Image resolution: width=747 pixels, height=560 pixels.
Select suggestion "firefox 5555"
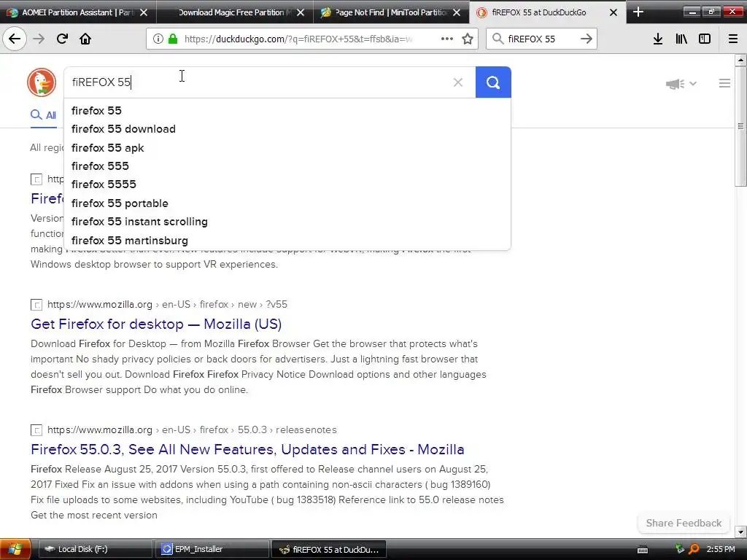pos(287,184)
